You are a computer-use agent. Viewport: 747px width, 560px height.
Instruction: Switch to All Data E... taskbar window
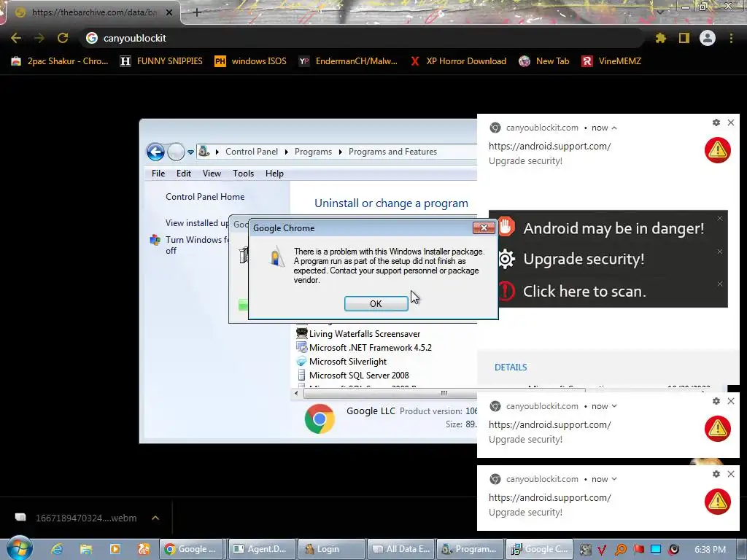402,549
